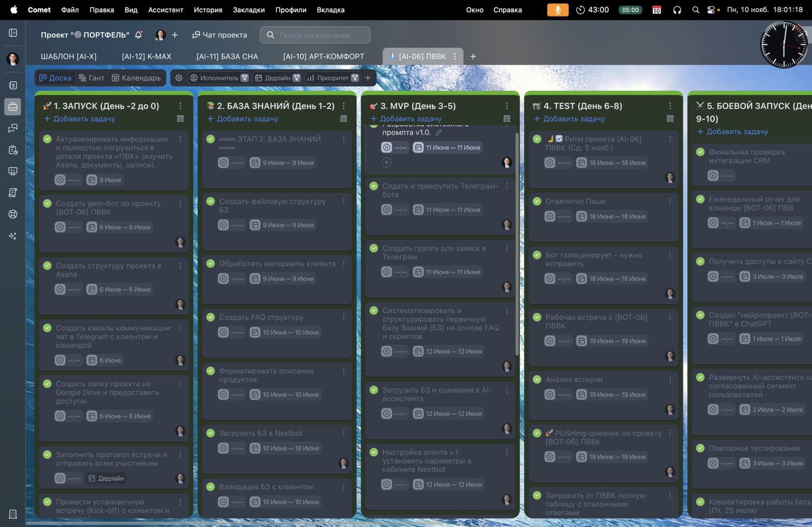This screenshot has width=812, height=527.
Task: Add a task to the '5. БОЕВОЙ ЗАПУСК' column
Action: click(733, 132)
